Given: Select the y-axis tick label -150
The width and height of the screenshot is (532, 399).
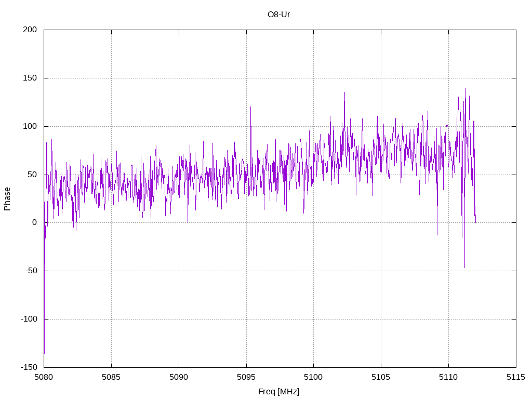Looking at the screenshot, I should (29, 367).
